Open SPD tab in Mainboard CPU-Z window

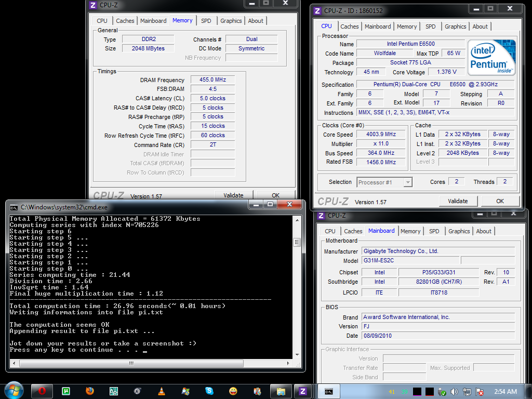tap(434, 231)
